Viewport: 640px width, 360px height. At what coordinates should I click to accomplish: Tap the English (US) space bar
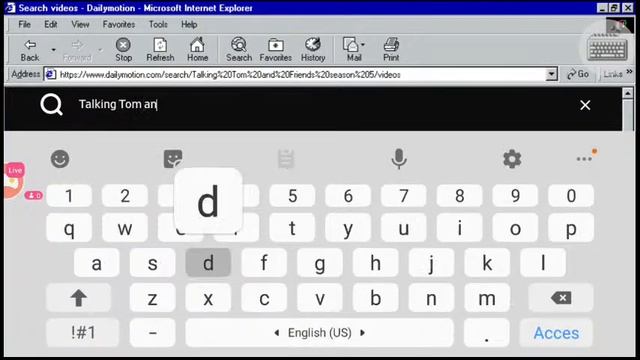click(319, 333)
